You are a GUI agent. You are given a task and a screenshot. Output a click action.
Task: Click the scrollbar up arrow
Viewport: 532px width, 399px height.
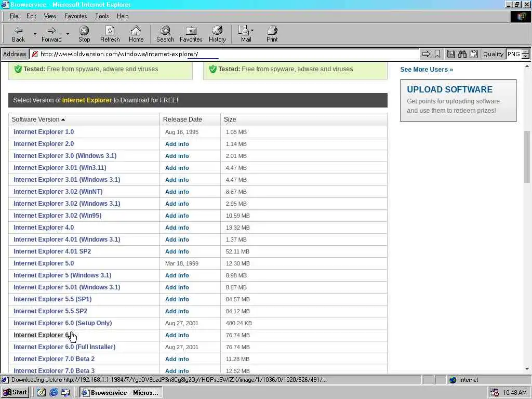527,65
